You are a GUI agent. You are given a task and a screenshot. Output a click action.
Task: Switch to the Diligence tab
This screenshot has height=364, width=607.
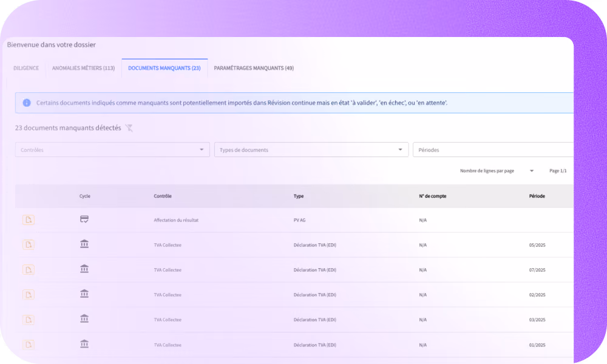26,68
